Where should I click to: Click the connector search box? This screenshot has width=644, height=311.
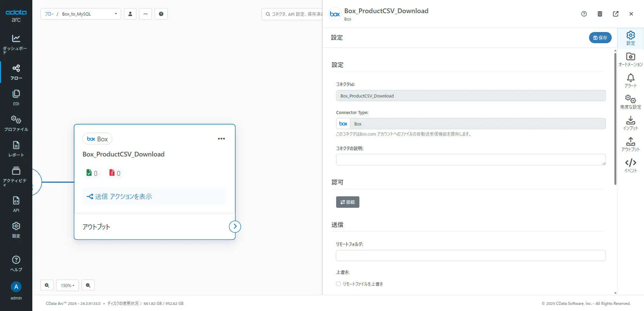coord(292,14)
